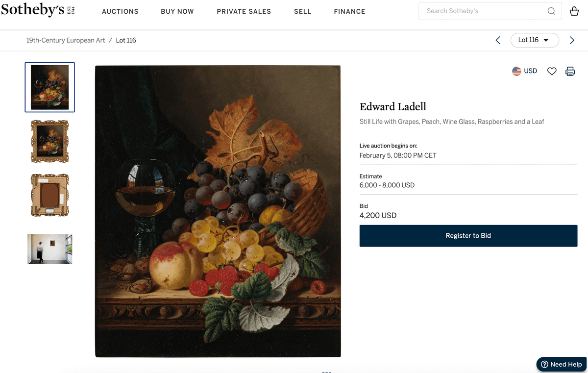This screenshot has height=373, width=588.
Task: Go to the previous lot arrow
Action: [x=498, y=40]
